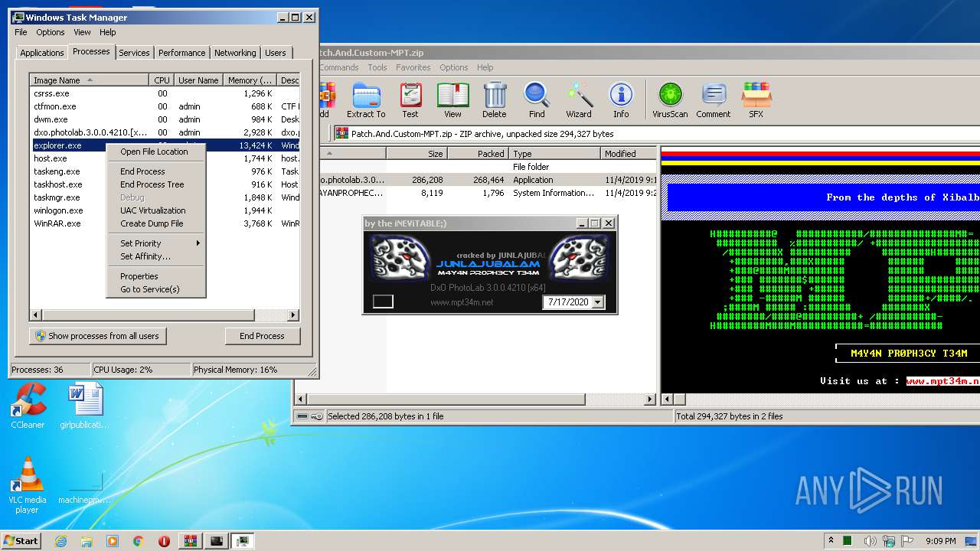This screenshot has width=980, height=551.
Task: Select Create Dump File menu entry
Action: (156, 223)
